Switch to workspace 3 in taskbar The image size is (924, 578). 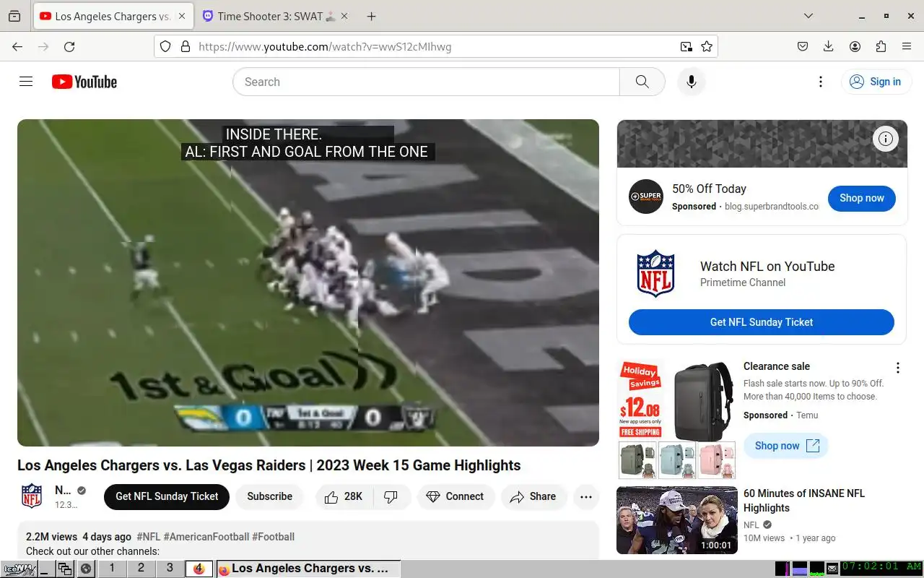point(170,568)
